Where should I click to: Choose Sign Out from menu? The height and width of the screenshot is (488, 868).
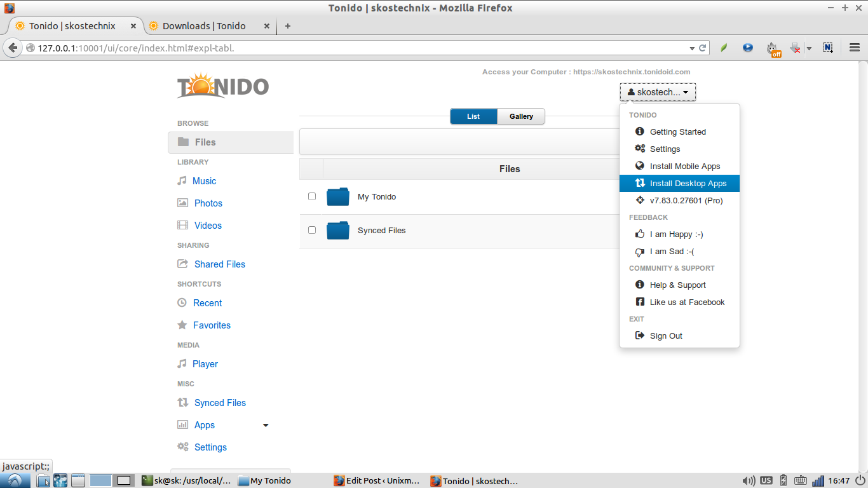click(679, 335)
